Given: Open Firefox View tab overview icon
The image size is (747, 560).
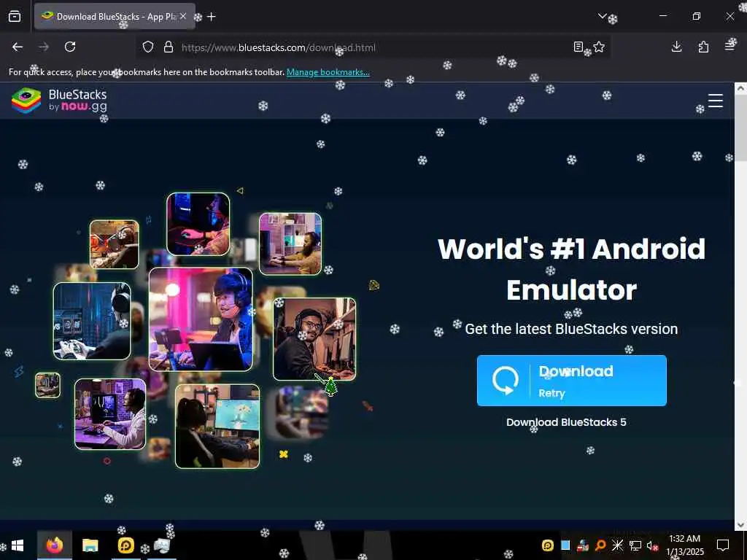Looking at the screenshot, I should 15,17.
